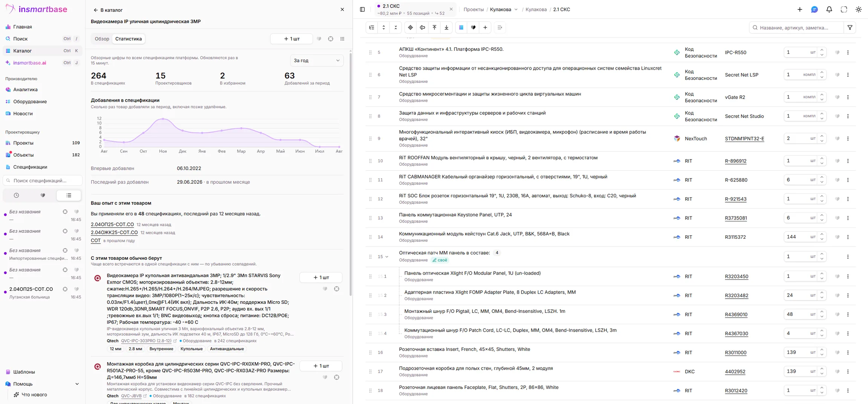Open Аналитика in sidebar
Screen dimensions: 868x404
click(42, 90)
